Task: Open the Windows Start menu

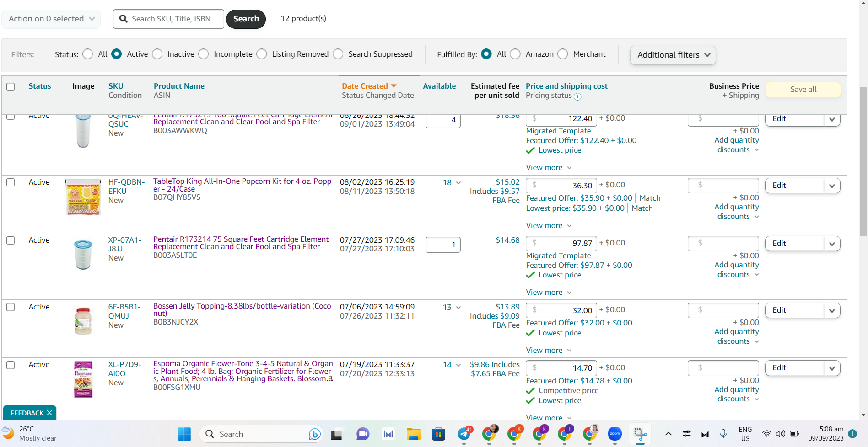Action: pyautogui.click(x=184, y=434)
